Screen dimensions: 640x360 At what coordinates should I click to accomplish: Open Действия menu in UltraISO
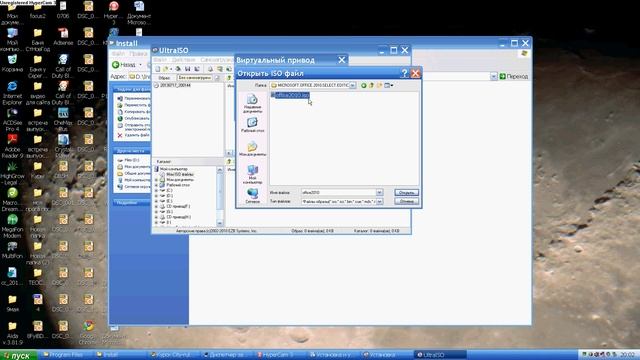coord(183,60)
